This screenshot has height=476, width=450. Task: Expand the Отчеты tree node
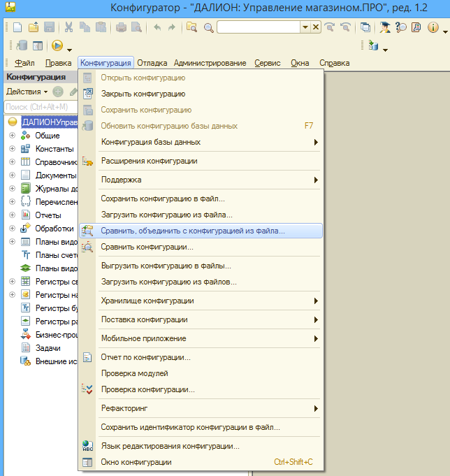[x=12, y=215]
